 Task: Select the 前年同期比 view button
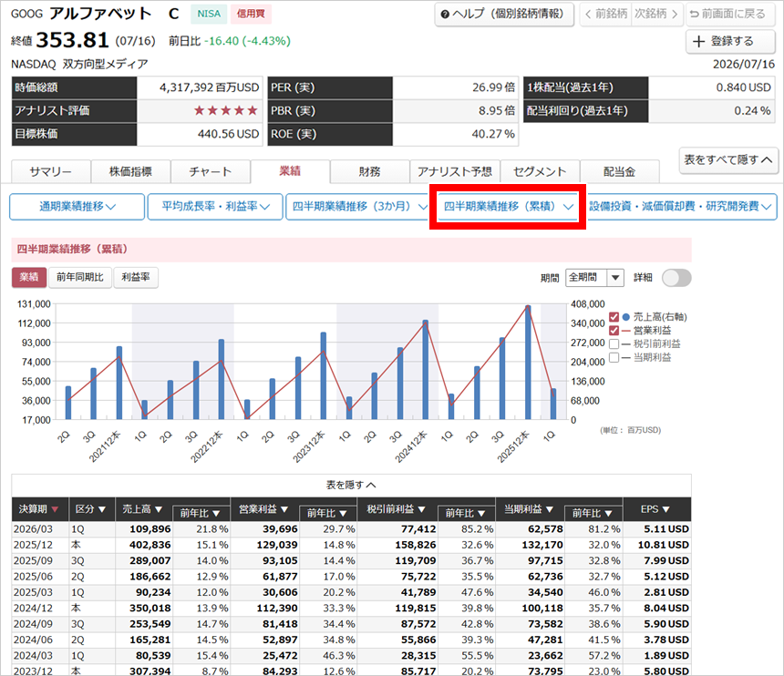80,277
